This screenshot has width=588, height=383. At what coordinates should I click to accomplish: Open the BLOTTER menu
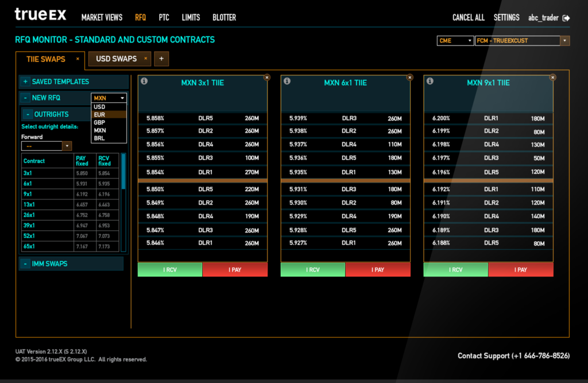[x=224, y=18]
